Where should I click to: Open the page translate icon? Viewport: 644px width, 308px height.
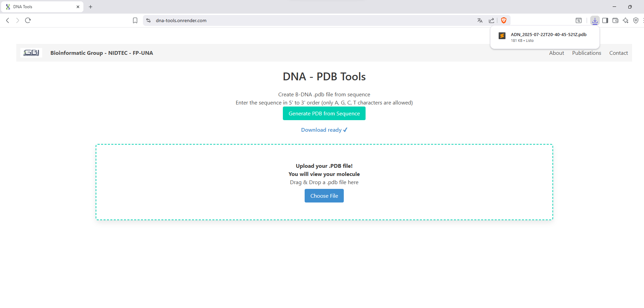(480, 20)
